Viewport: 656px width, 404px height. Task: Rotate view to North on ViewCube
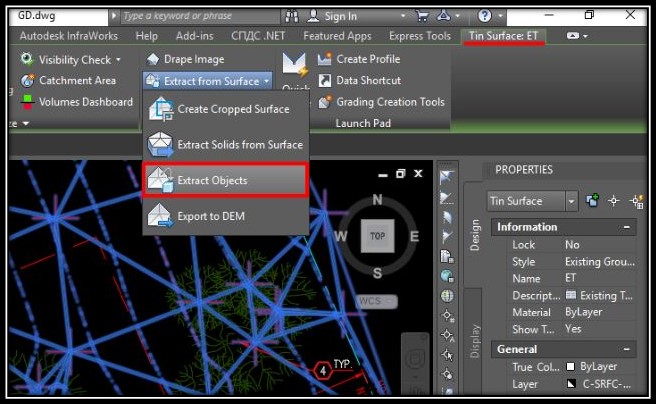[x=377, y=199]
